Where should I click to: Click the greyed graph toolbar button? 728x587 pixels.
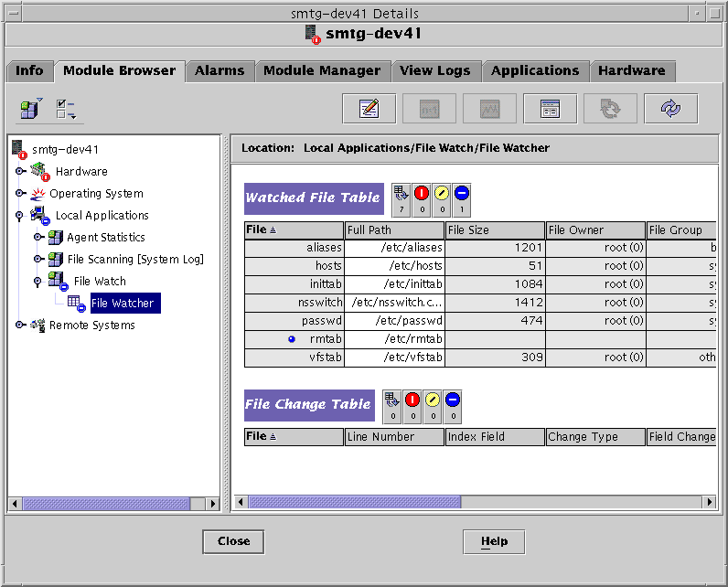[x=490, y=109]
